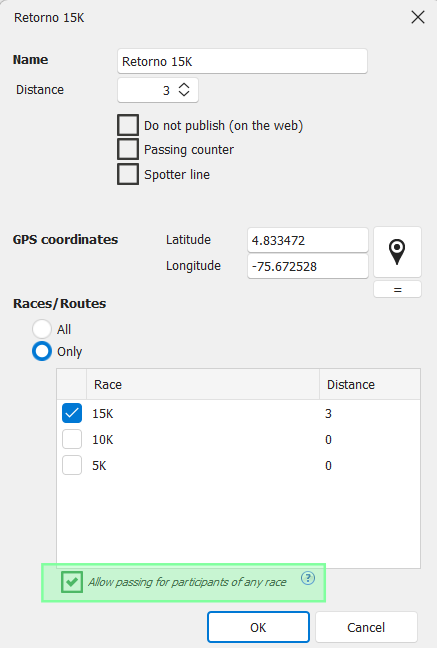The width and height of the screenshot is (437, 648).
Task: Enable Do not publish (on the web)
Action: point(128,125)
